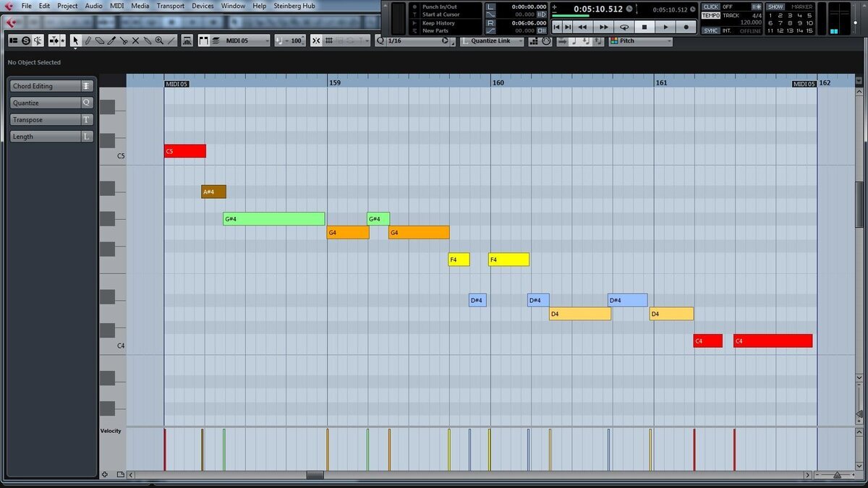
Task: Select the long green G#4 note
Action: pyautogui.click(x=274, y=218)
